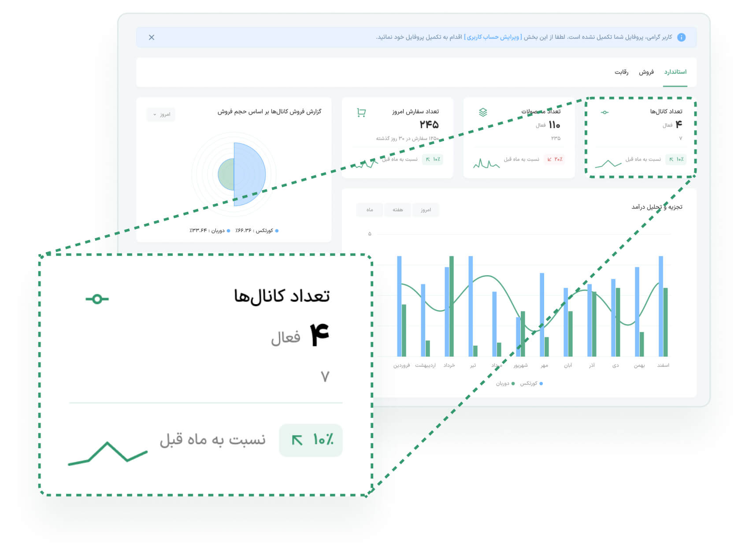Toggle دوربان legend under bar chart

(505, 383)
